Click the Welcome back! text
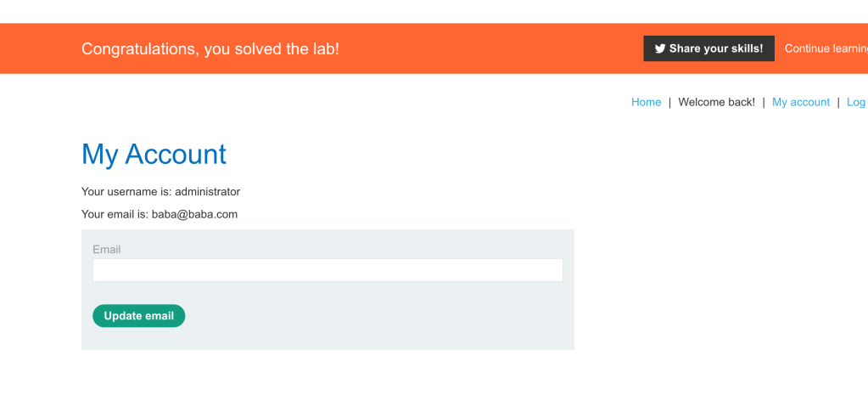The width and height of the screenshot is (868, 412). [x=716, y=102]
